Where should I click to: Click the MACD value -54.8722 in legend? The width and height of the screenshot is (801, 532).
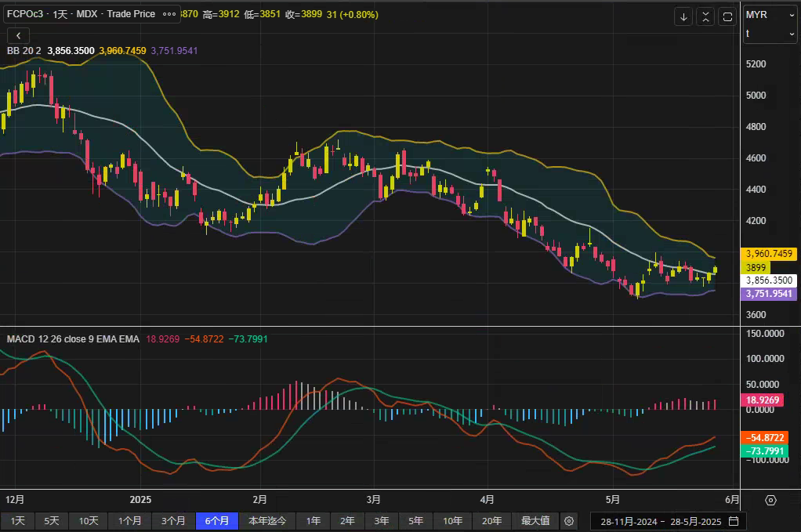pyautogui.click(x=204, y=339)
